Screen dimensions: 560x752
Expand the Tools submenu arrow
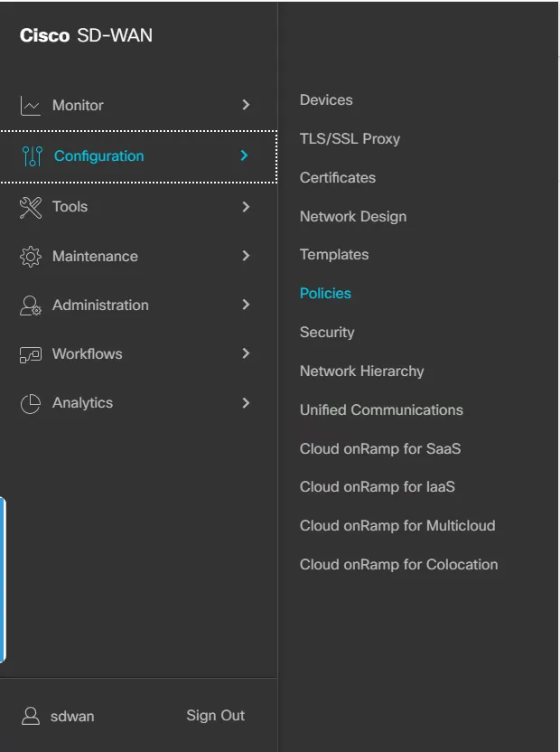[x=246, y=207]
